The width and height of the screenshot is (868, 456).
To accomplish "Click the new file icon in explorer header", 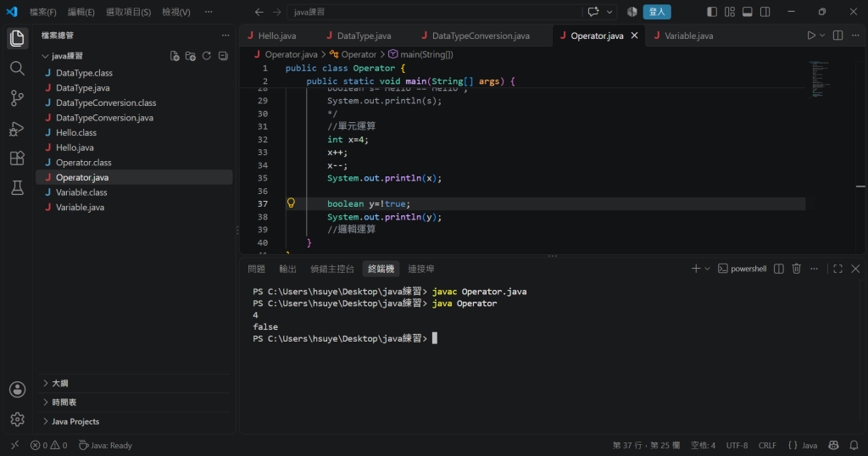I will (175, 56).
